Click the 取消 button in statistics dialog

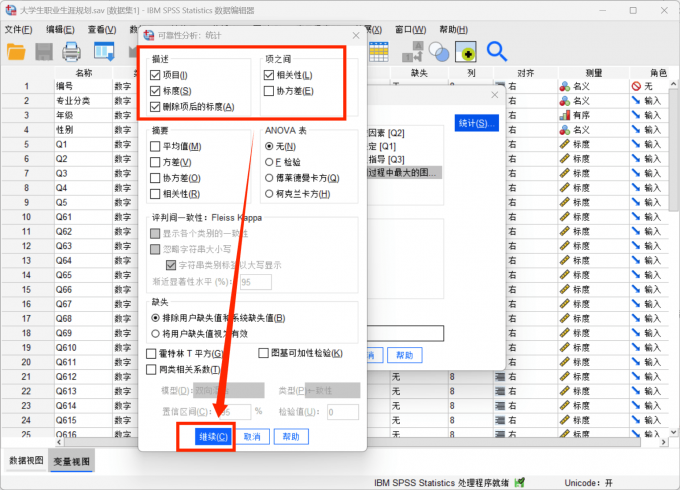(252, 437)
